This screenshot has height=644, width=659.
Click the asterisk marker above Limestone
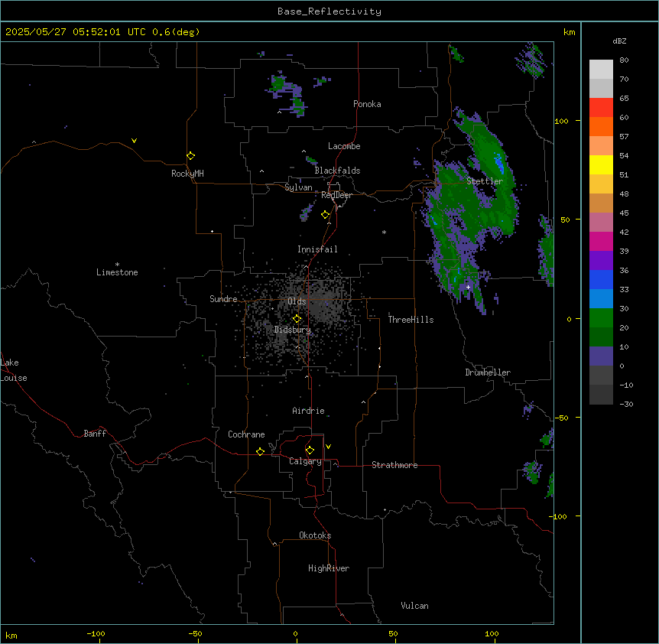(117, 265)
